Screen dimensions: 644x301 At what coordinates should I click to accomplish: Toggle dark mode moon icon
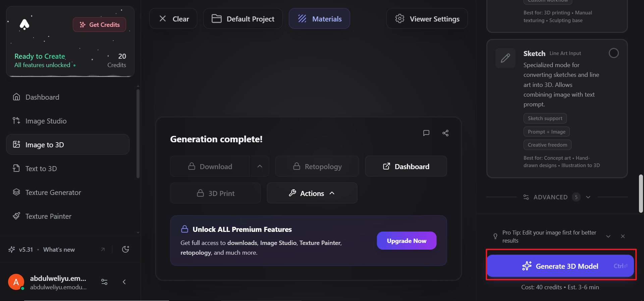point(126,249)
